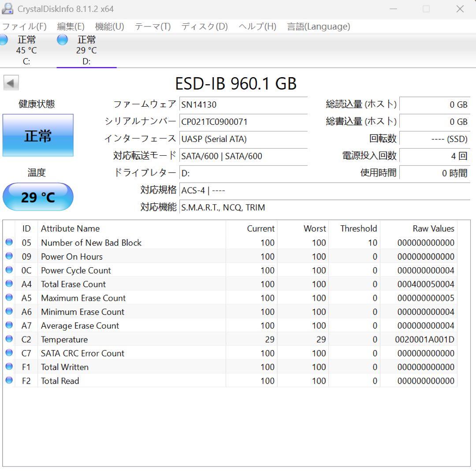This screenshot has width=476, height=471.
Task: Click the back navigation arrow icon
Action: 11,83
